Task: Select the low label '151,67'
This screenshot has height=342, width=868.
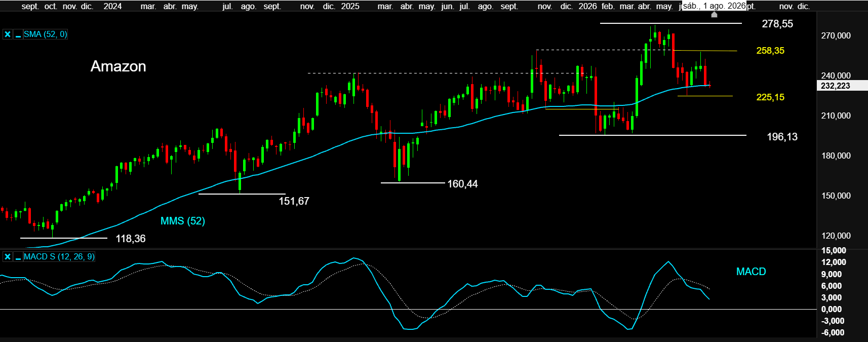Action: pyautogui.click(x=294, y=201)
